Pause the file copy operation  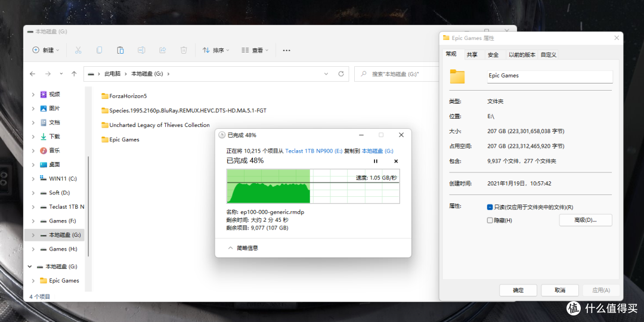376,162
